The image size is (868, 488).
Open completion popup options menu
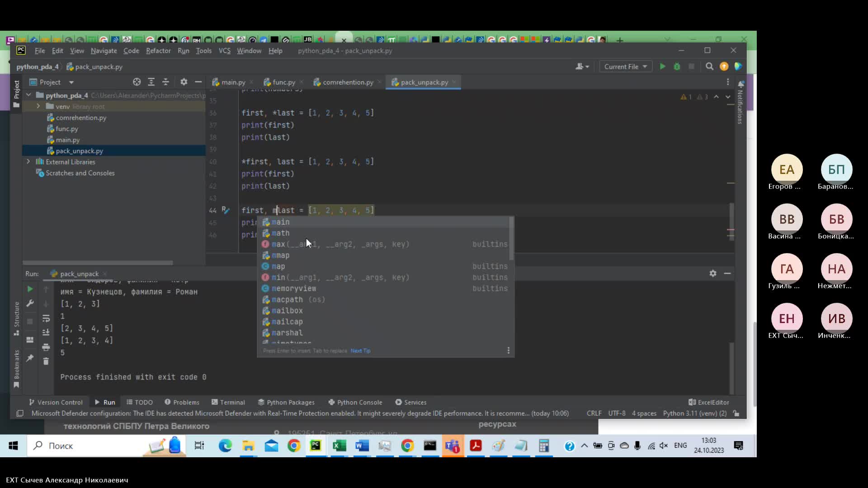coord(509,351)
